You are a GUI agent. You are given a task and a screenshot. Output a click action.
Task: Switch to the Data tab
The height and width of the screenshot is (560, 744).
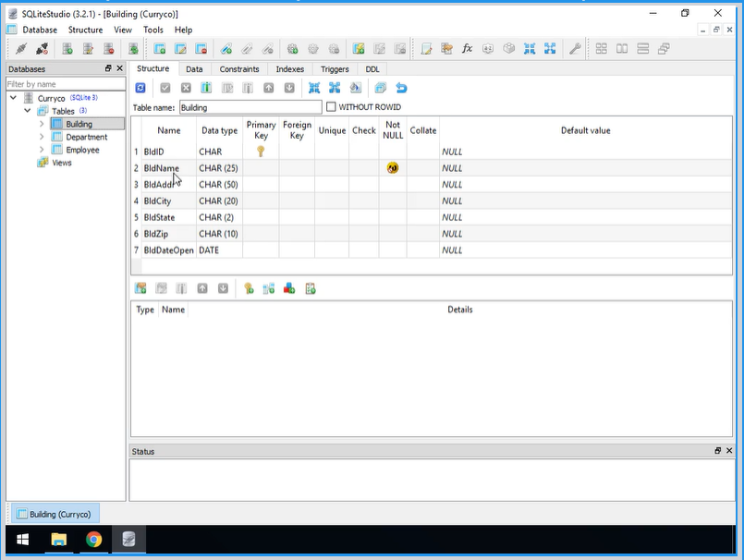coord(193,68)
